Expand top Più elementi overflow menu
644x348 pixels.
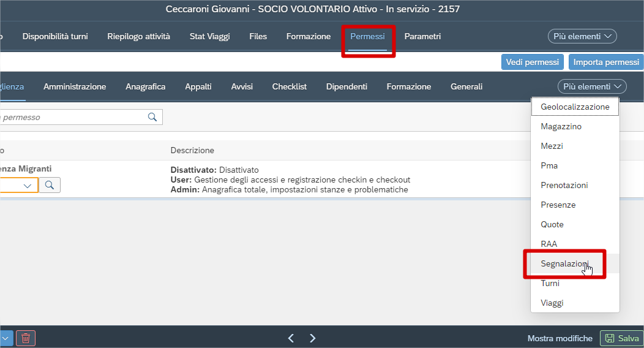(582, 36)
